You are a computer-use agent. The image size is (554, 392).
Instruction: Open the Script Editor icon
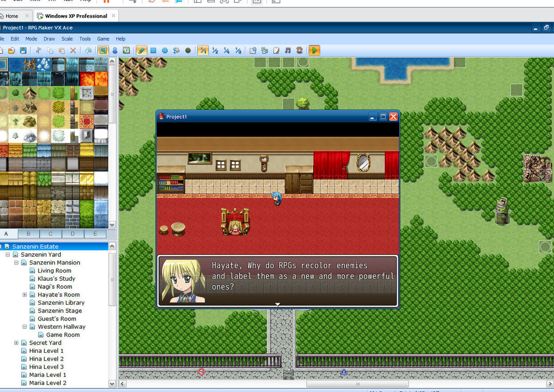[276, 50]
